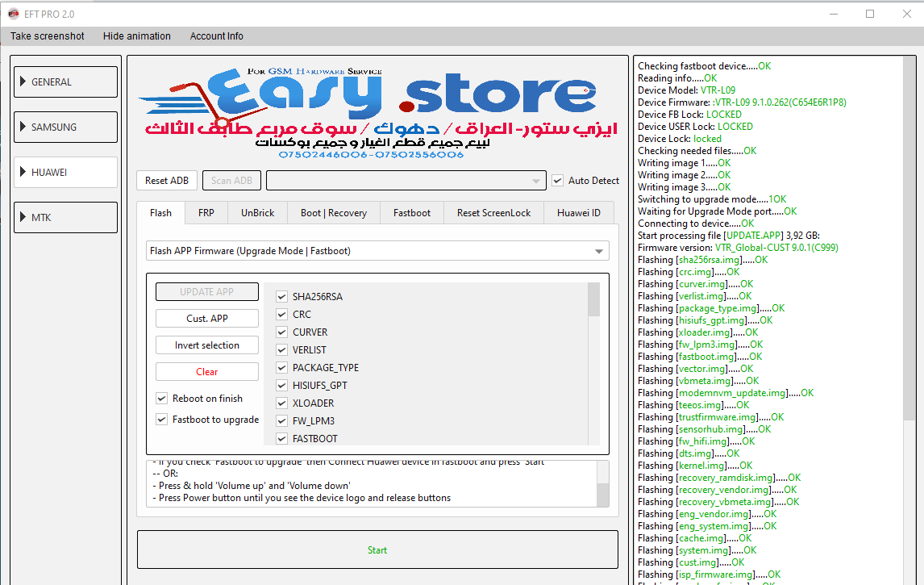Click Invert selection button

point(207,345)
